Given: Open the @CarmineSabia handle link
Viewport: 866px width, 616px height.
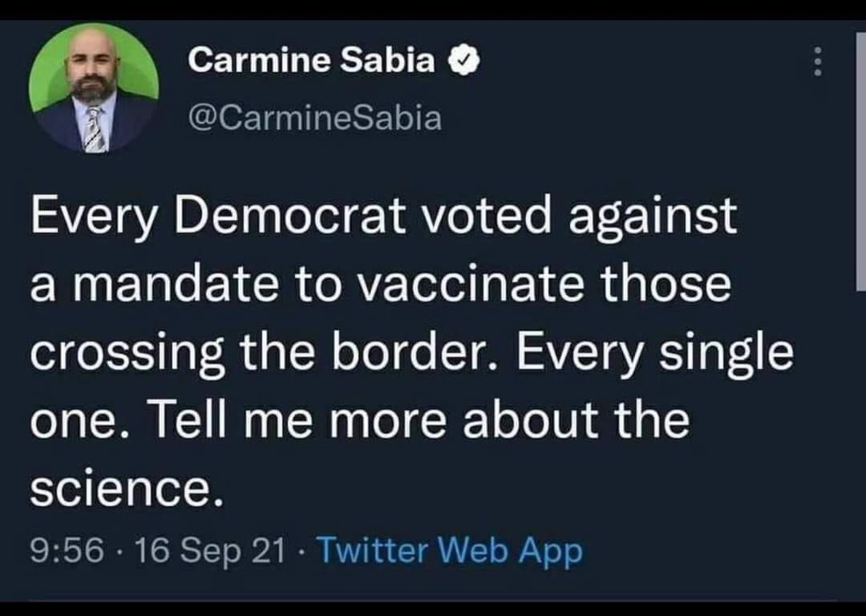Looking at the screenshot, I should click(314, 118).
